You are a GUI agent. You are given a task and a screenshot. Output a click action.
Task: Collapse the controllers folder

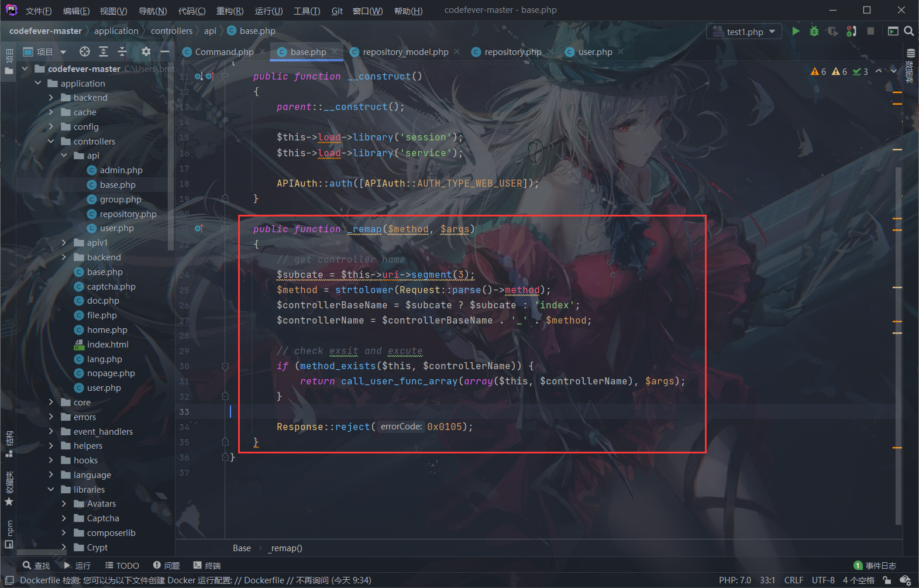coord(51,142)
